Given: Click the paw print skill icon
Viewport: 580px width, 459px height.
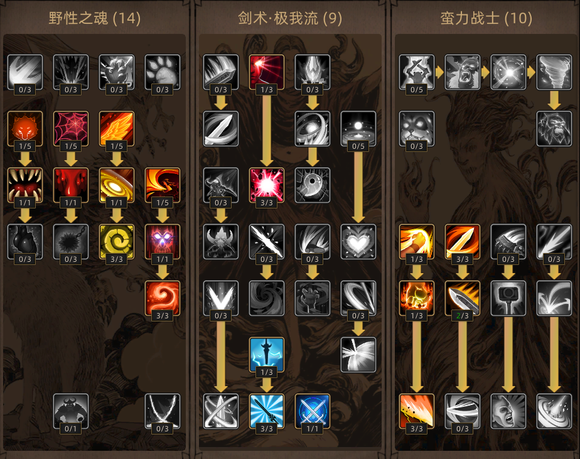Looking at the screenshot, I should (162, 72).
